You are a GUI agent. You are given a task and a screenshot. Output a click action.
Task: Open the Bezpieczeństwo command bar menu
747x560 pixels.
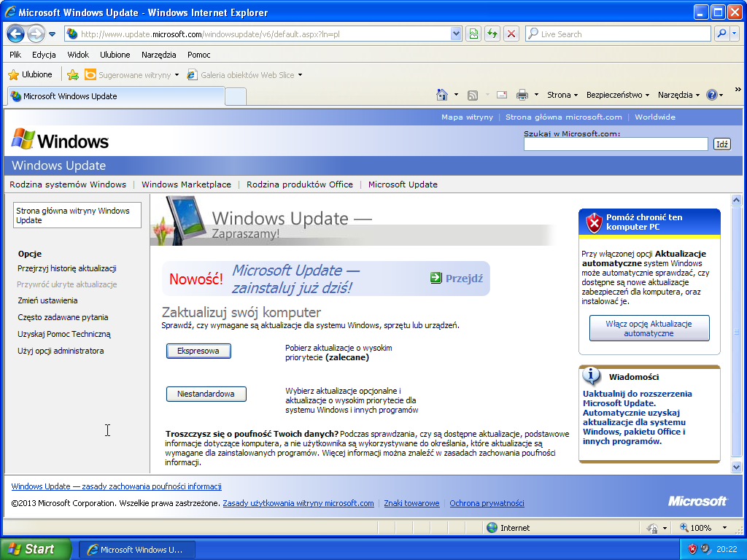click(618, 95)
